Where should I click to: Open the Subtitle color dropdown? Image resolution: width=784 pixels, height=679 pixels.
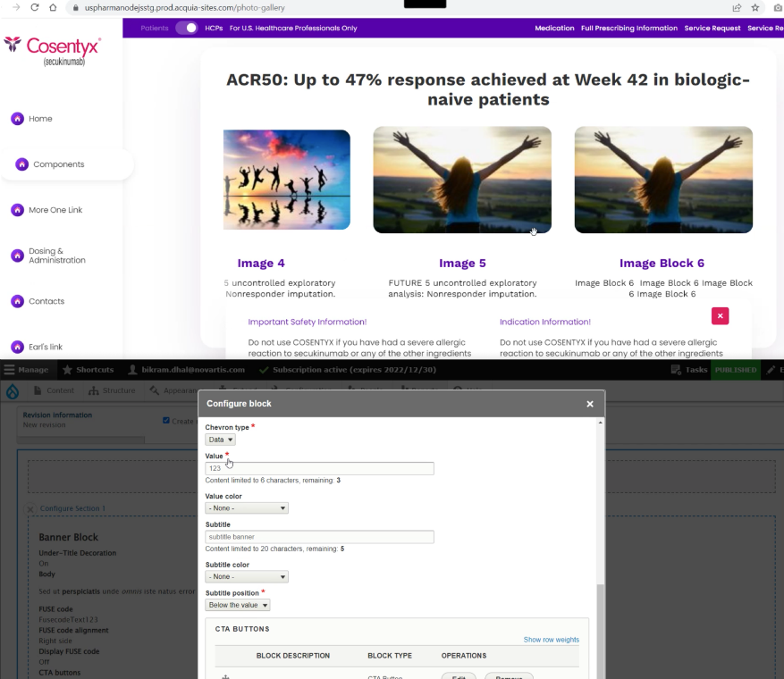[247, 576]
